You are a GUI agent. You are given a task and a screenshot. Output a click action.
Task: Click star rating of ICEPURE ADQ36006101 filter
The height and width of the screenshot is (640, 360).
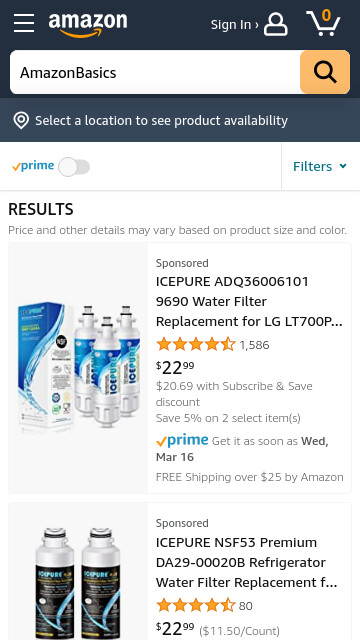196,344
